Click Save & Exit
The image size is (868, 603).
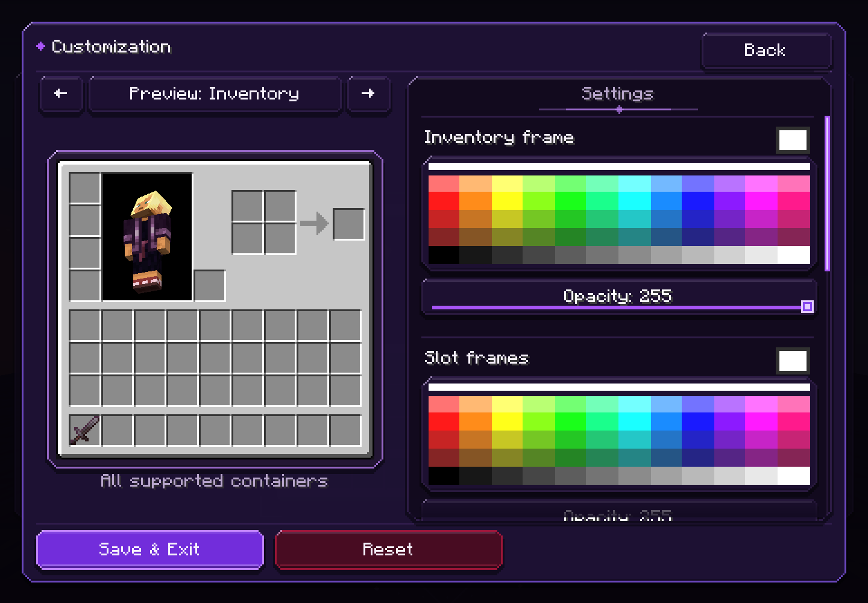pyautogui.click(x=150, y=549)
